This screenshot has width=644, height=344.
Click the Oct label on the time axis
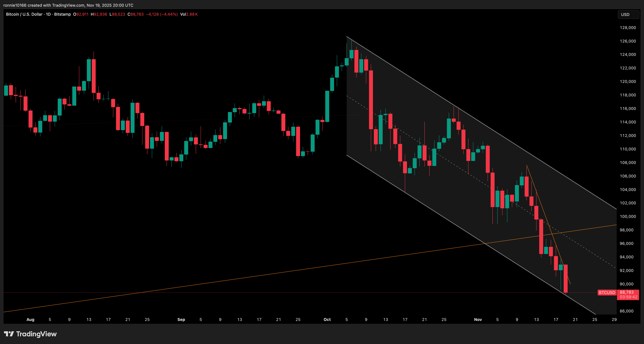tap(328, 320)
